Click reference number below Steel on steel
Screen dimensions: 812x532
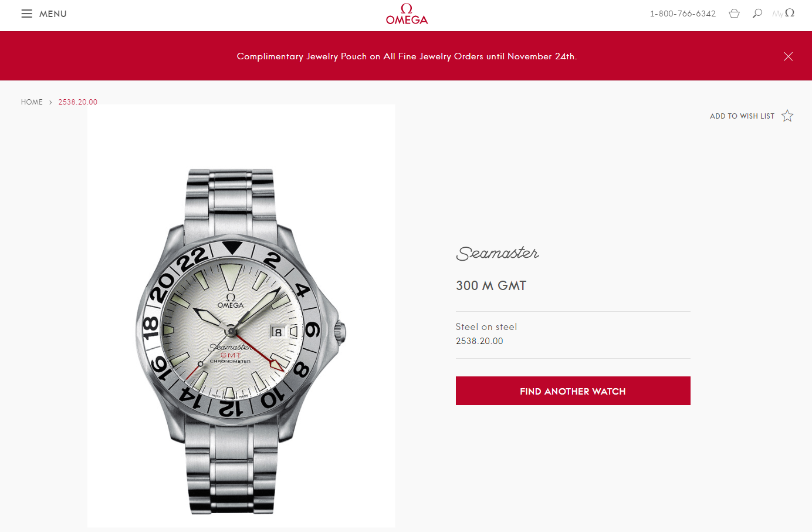[479, 341]
